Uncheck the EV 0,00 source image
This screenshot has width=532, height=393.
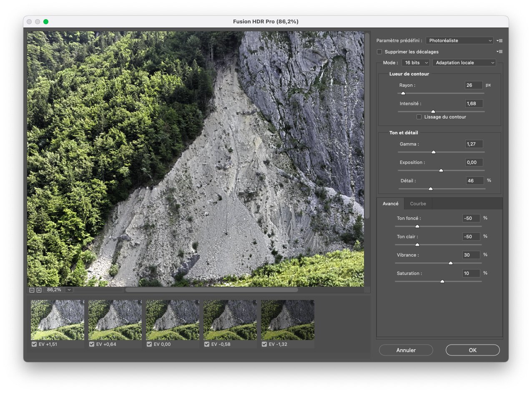point(149,345)
